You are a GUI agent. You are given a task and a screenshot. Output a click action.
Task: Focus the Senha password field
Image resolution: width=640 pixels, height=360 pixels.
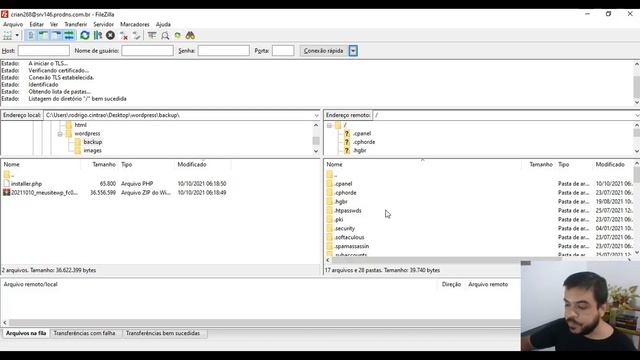224,51
